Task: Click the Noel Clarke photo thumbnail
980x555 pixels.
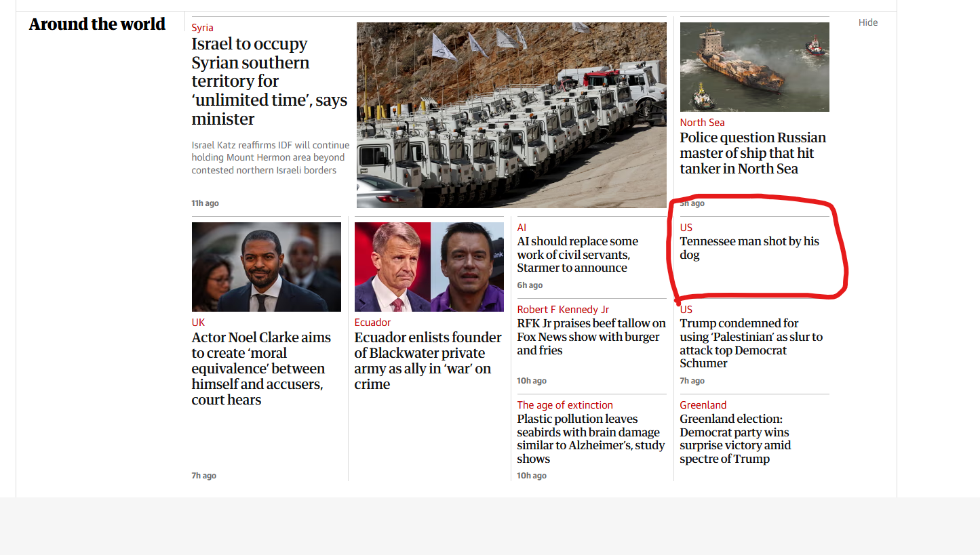Action: [267, 267]
